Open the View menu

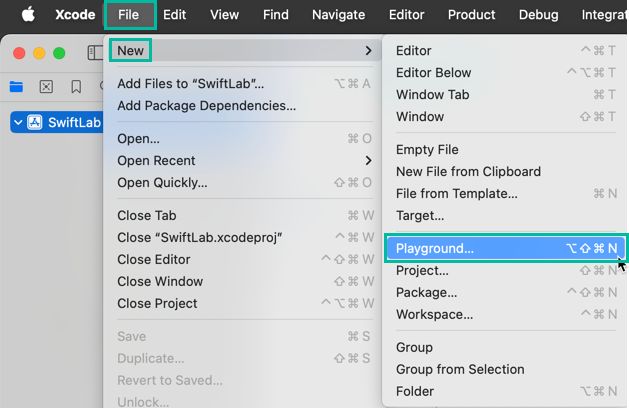click(224, 15)
